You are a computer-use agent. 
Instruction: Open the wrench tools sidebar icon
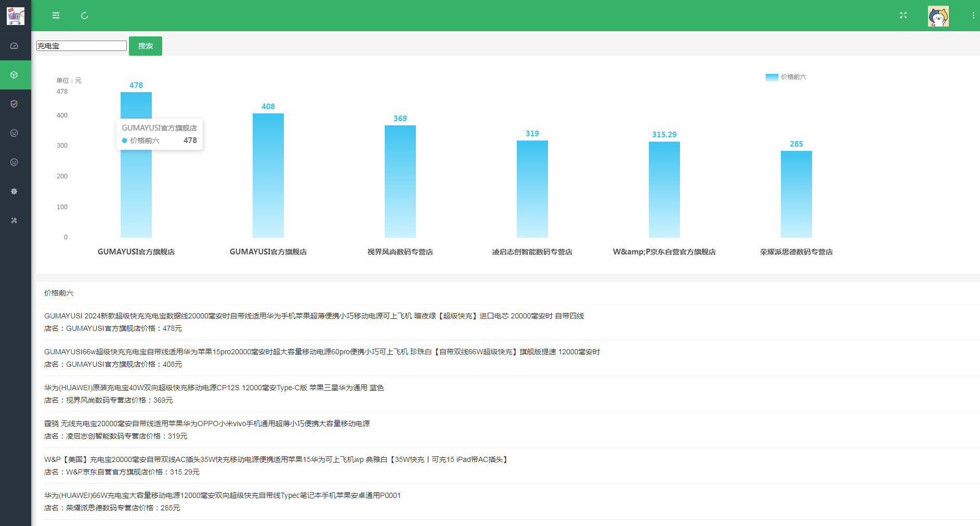pyautogui.click(x=14, y=221)
